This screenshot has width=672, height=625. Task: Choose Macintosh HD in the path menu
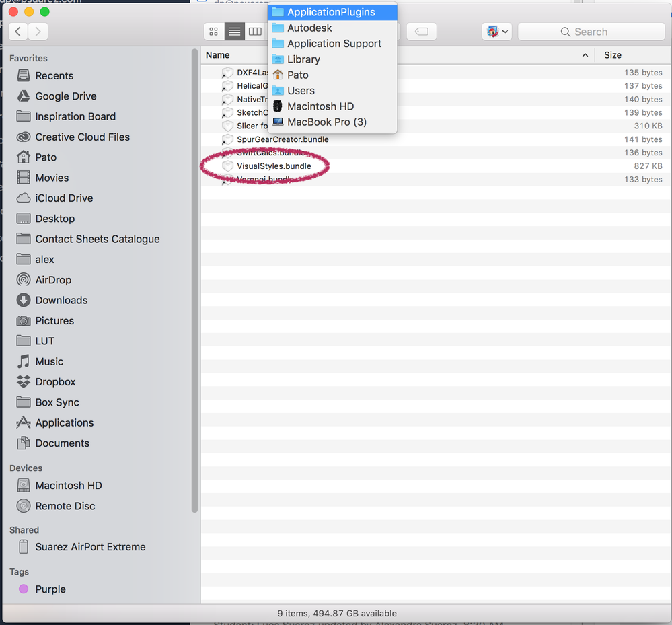click(x=332, y=106)
